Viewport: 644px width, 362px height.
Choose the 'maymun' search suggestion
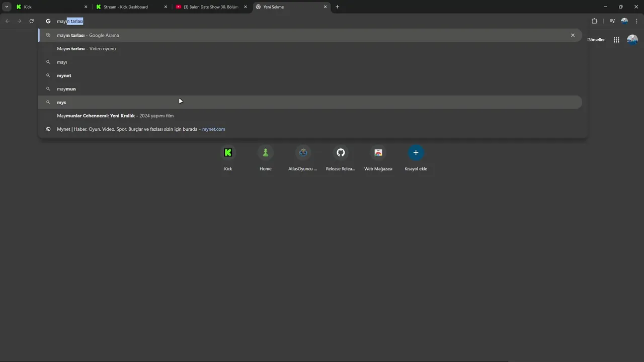pyautogui.click(x=310, y=89)
